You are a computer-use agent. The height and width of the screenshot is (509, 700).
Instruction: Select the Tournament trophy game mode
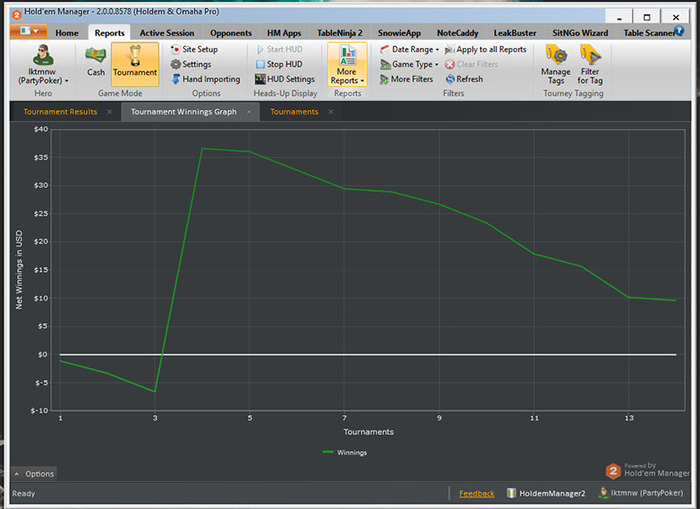(x=135, y=63)
